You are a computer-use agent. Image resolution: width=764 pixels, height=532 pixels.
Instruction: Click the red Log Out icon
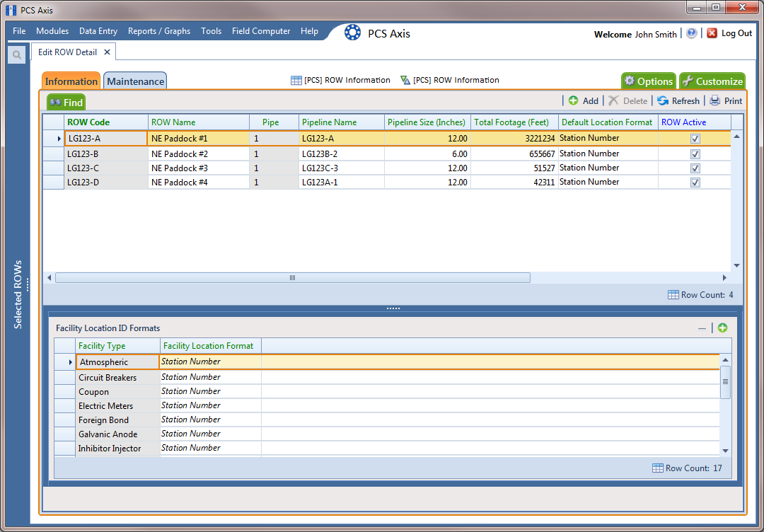point(712,33)
